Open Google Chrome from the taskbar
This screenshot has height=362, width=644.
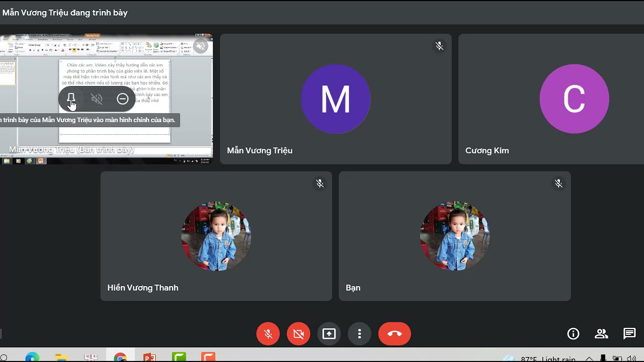[x=120, y=357]
